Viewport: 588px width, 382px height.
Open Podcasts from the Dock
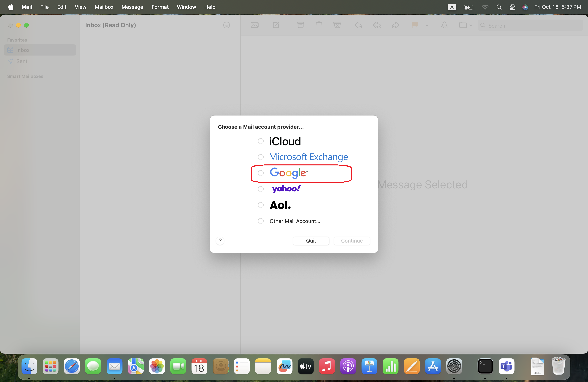[348, 366]
